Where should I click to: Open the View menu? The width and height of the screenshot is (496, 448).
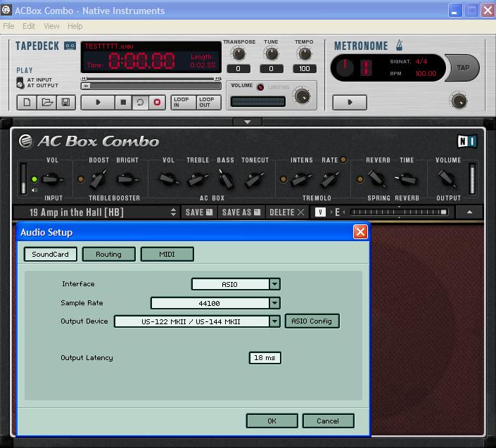coord(51,26)
